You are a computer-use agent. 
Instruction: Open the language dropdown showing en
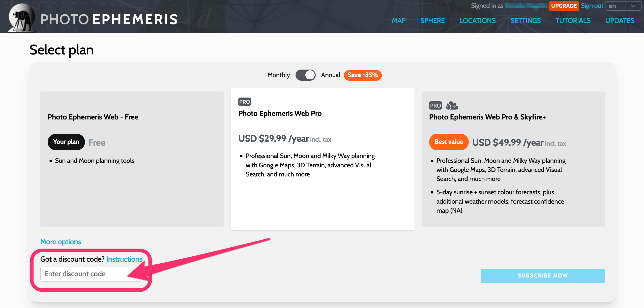(x=623, y=6)
